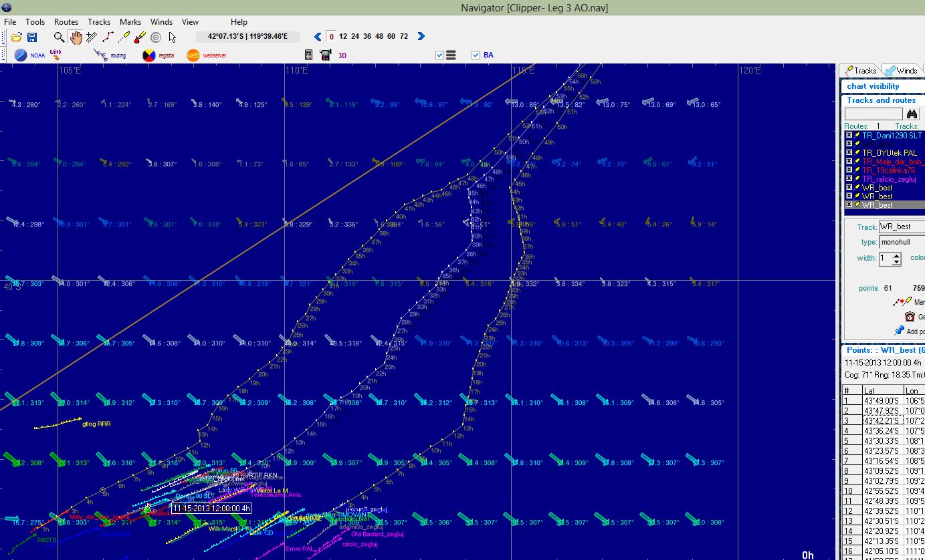Collapse the Tracks and routes section
925x560 pixels.
point(883,100)
